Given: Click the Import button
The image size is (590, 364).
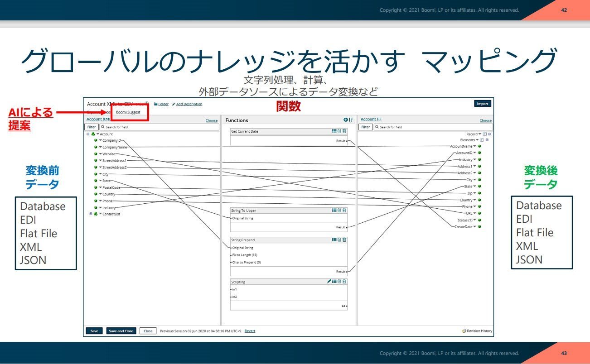Looking at the screenshot, I should point(483,104).
